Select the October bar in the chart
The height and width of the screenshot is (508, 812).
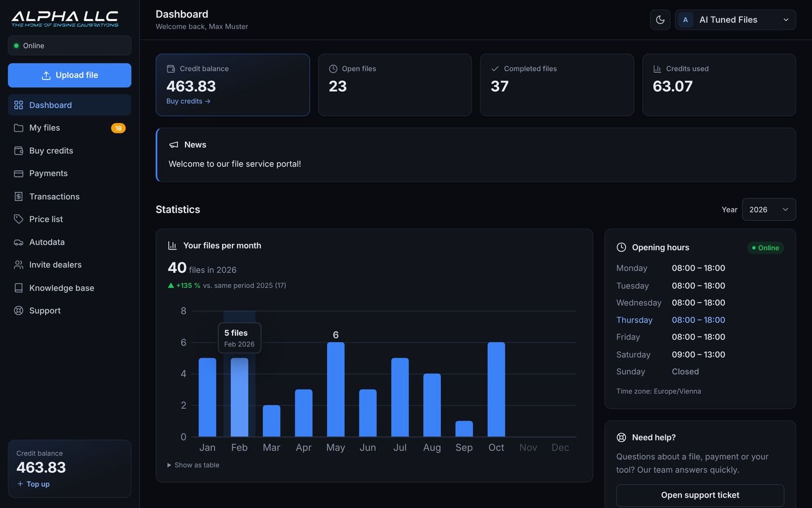[x=496, y=390]
